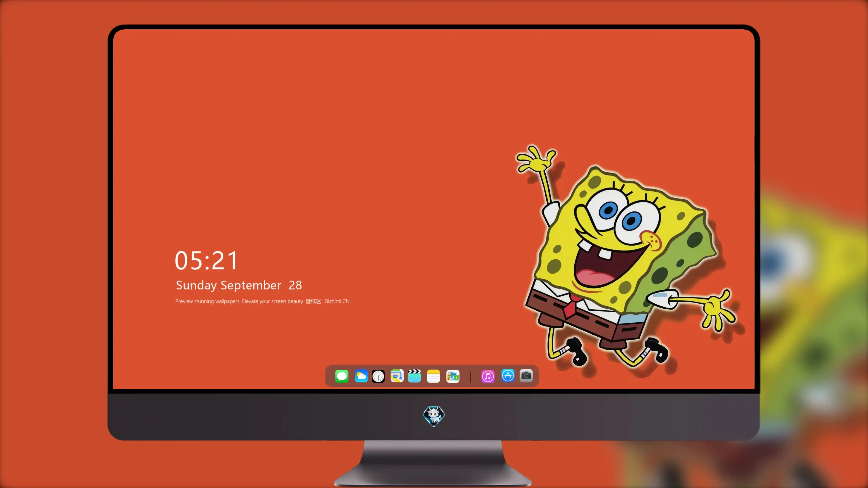Launch the Clock app from the dock
The width and height of the screenshot is (868, 488).
[x=378, y=376]
